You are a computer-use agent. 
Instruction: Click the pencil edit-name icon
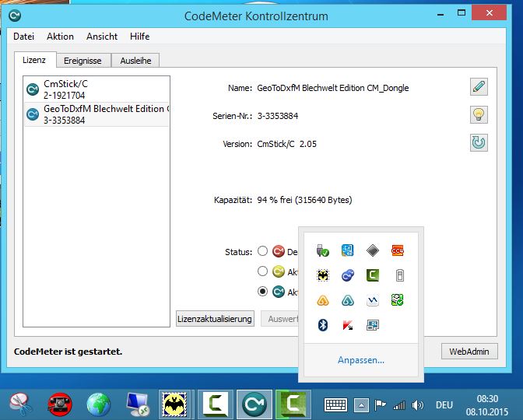pyautogui.click(x=479, y=86)
